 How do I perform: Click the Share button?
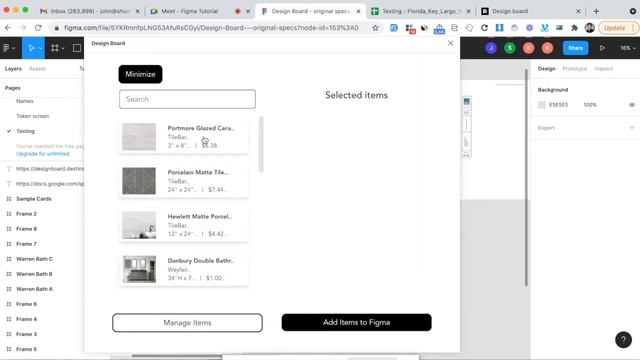tap(575, 48)
